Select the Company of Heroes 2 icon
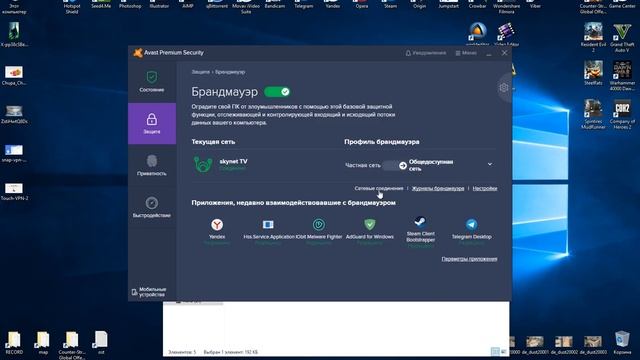 [622, 114]
